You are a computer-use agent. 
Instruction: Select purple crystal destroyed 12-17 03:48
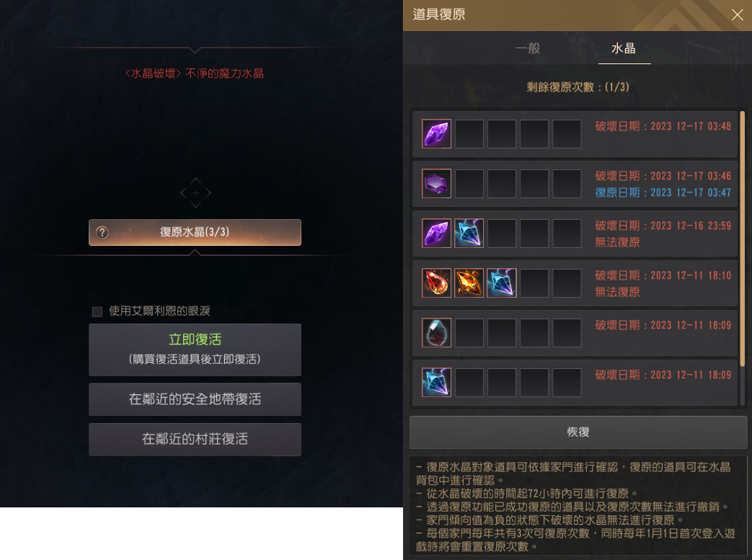click(x=436, y=134)
